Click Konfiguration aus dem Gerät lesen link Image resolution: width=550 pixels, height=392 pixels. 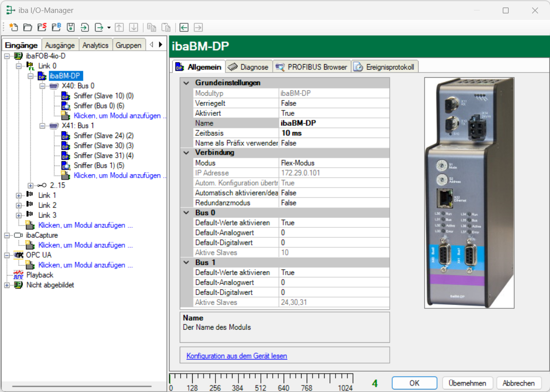(x=236, y=356)
